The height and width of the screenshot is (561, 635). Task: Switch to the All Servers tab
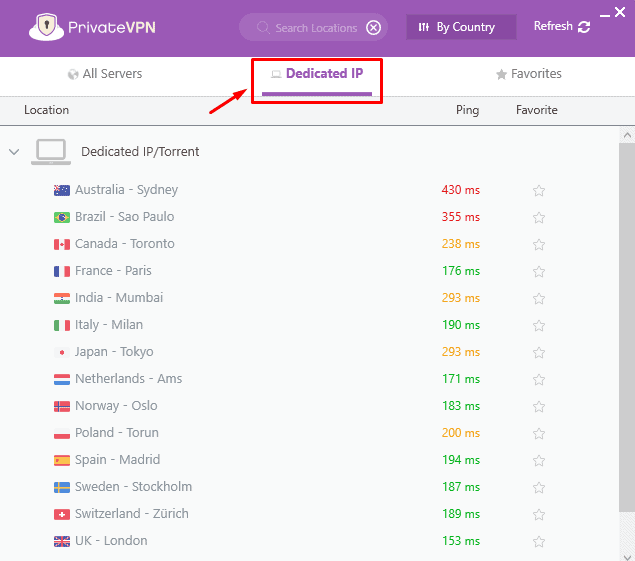click(x=105, y=74)
